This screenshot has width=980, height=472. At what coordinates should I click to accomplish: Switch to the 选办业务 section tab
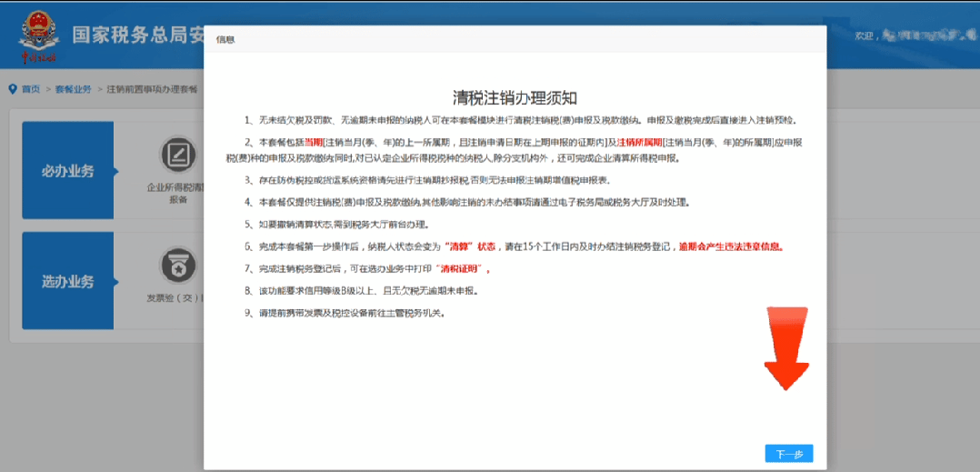[x=67, y=281]
